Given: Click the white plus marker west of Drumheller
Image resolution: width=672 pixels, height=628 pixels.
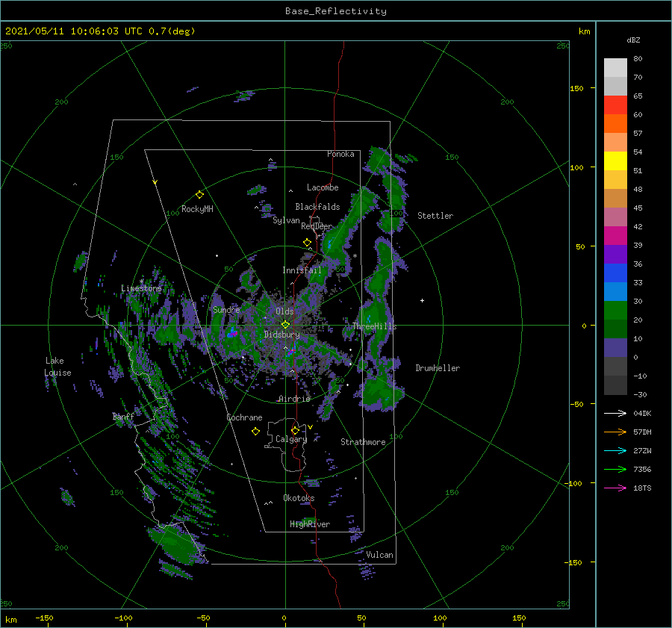Looking at the screenshot, I should (x=422, y=300).
